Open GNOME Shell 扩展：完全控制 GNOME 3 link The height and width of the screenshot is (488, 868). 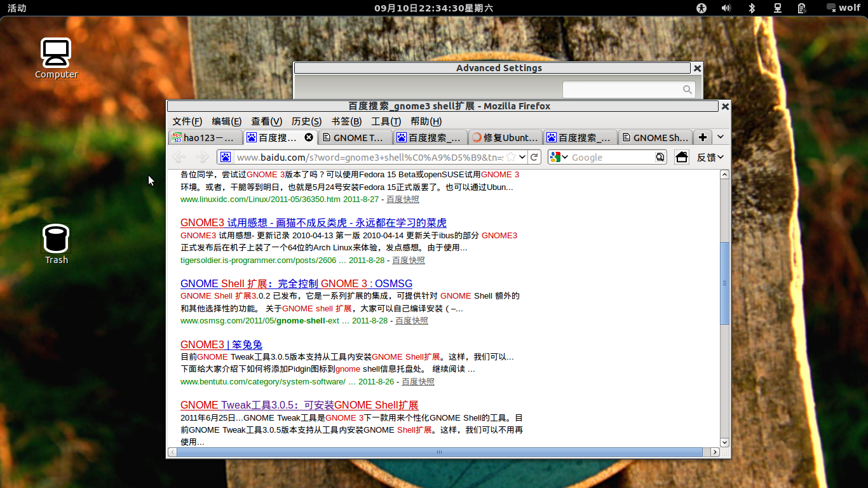[x=296, y=283]
